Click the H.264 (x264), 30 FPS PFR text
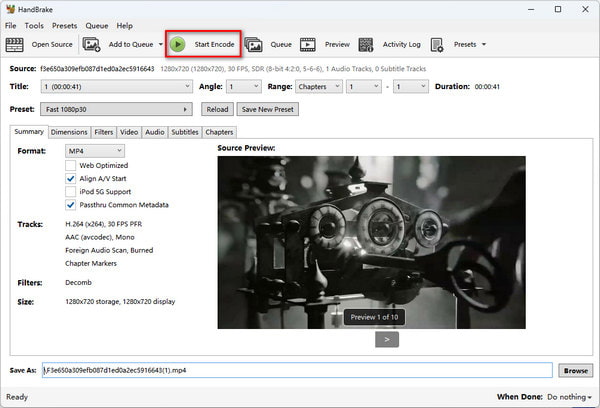The height and width of the screenshot is (408, 600). pyautogui.click(x=103, y=224)
